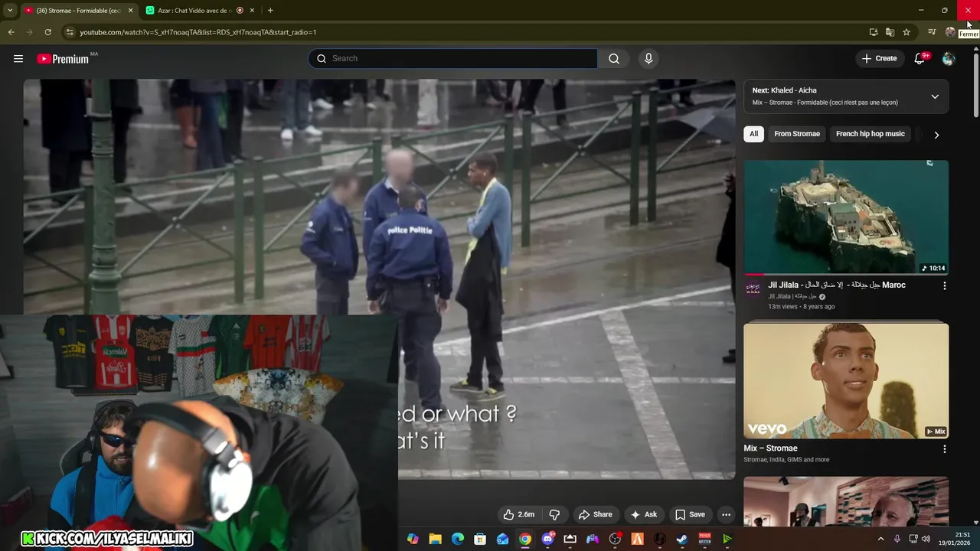
Task: Open more actions ellipsis under video
Action: point(726,514)
